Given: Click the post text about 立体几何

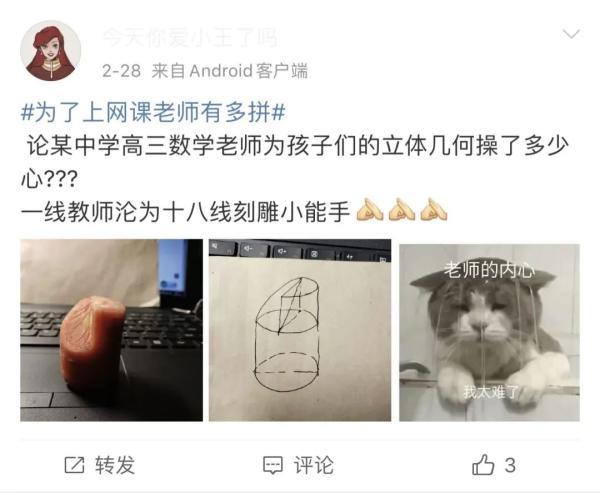Looking at the screenshot, I should pos(295,162).
